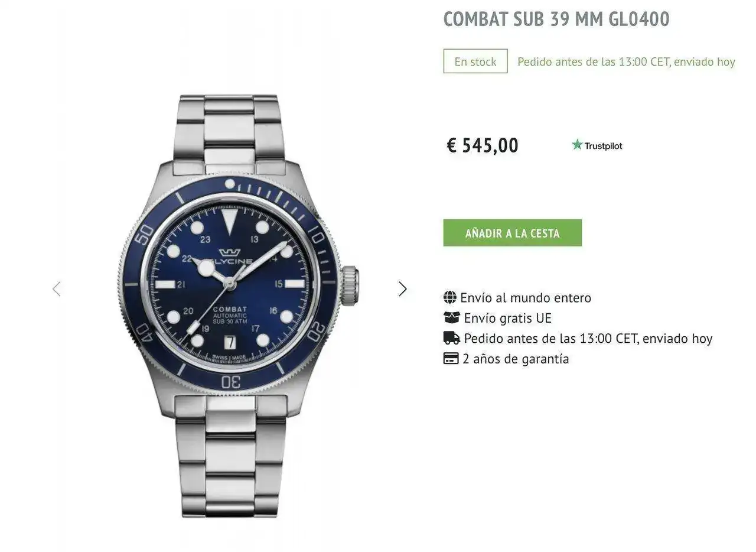Click Envío al mundo entero text
The width and height of the screenshot is (756, 552).
(526, 297)
